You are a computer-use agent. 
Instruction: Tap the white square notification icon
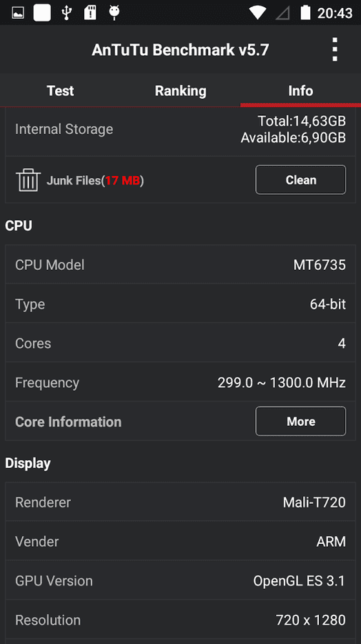point(42,13)
